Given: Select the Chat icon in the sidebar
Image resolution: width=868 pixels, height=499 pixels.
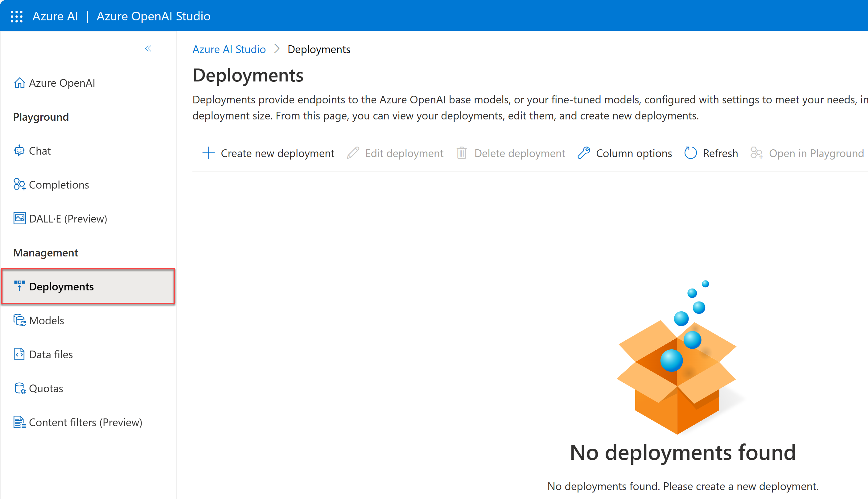Looking at the screenshot, I should pos(19,151).
